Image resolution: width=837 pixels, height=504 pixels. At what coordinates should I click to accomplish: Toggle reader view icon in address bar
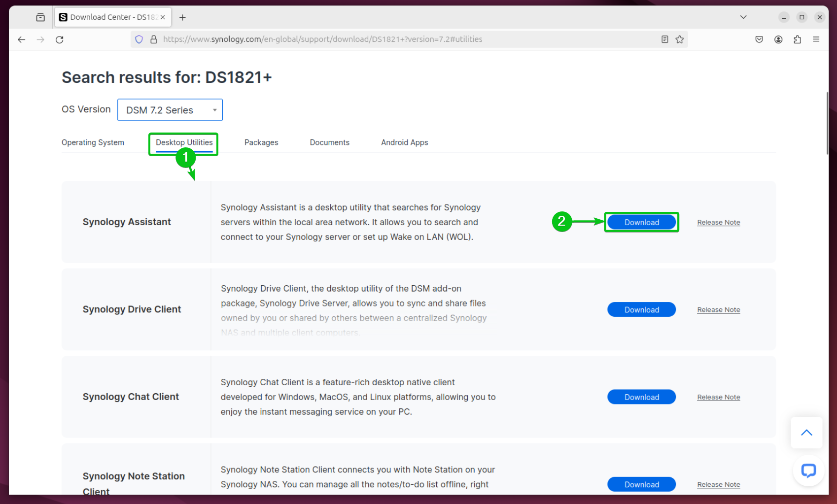point(664,39)
